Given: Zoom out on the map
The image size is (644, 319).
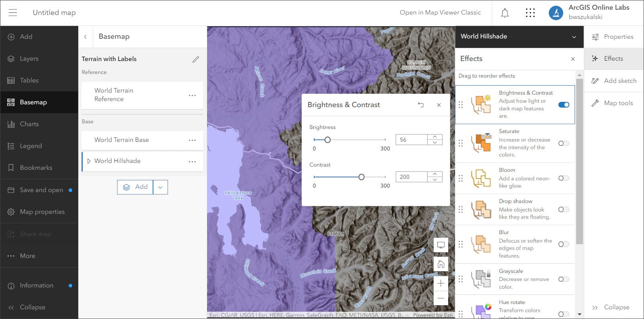Looking at the screenshot, I should pos(441,298).
